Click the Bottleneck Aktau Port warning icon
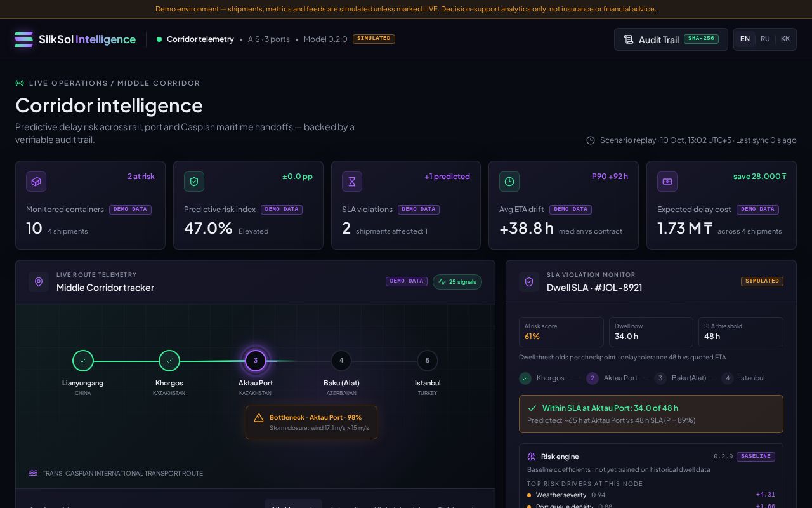 pyautogui.click(x=259, y=418)
